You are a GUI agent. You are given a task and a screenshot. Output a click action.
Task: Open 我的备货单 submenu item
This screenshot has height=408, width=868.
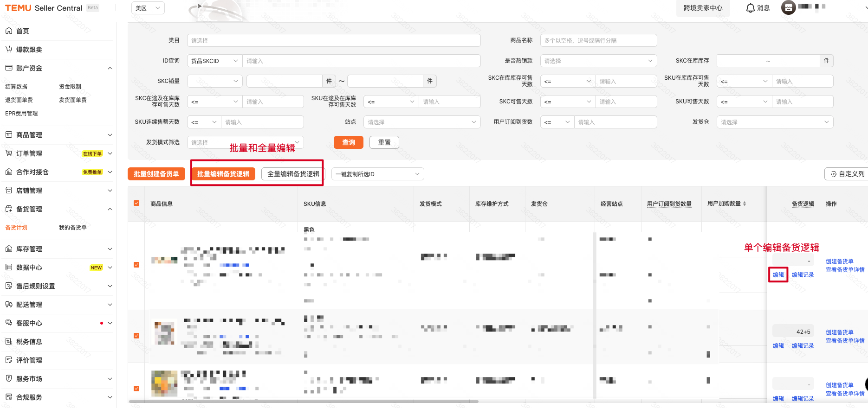coord(73,228)
